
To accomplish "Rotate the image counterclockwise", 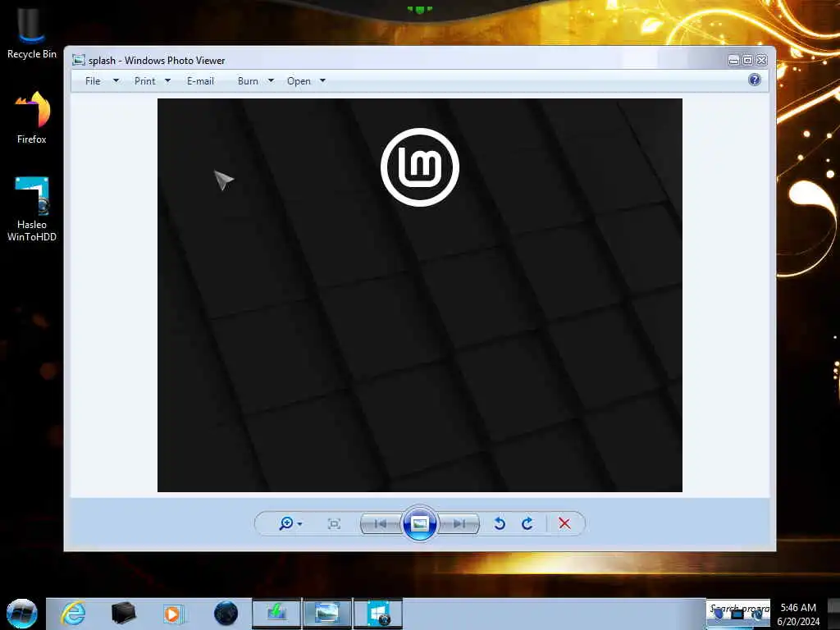I will point(500,523).
